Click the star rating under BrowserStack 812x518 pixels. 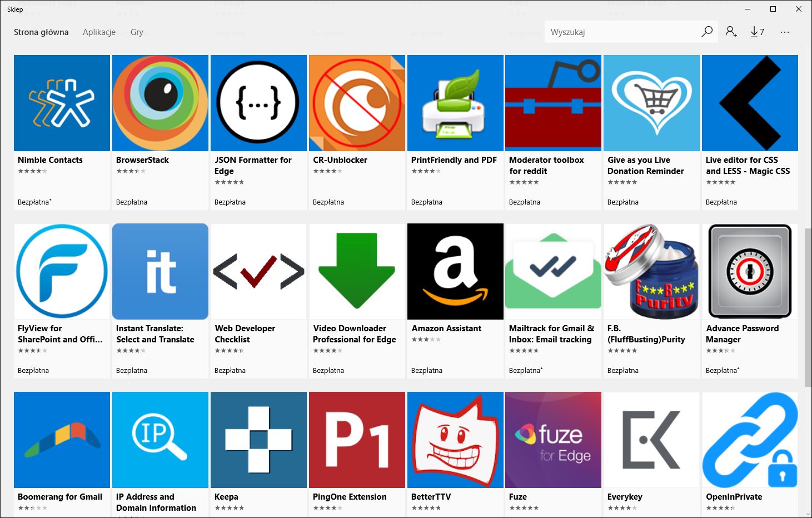131,171
